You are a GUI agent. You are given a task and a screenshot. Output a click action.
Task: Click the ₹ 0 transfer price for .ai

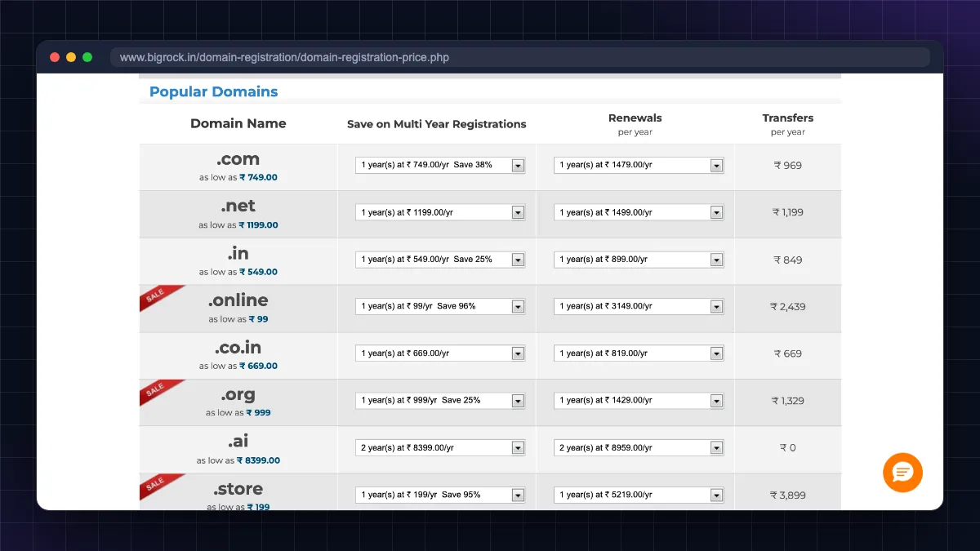[788, 448]
